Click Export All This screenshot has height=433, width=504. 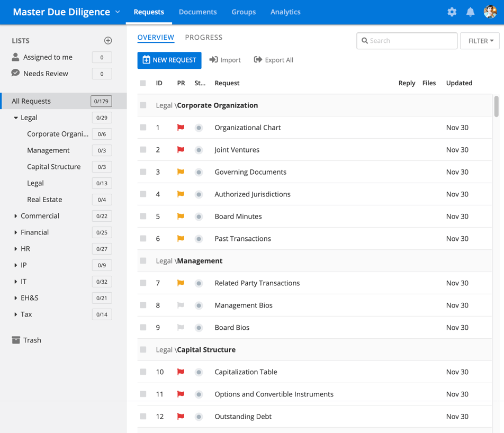[274, 60]
